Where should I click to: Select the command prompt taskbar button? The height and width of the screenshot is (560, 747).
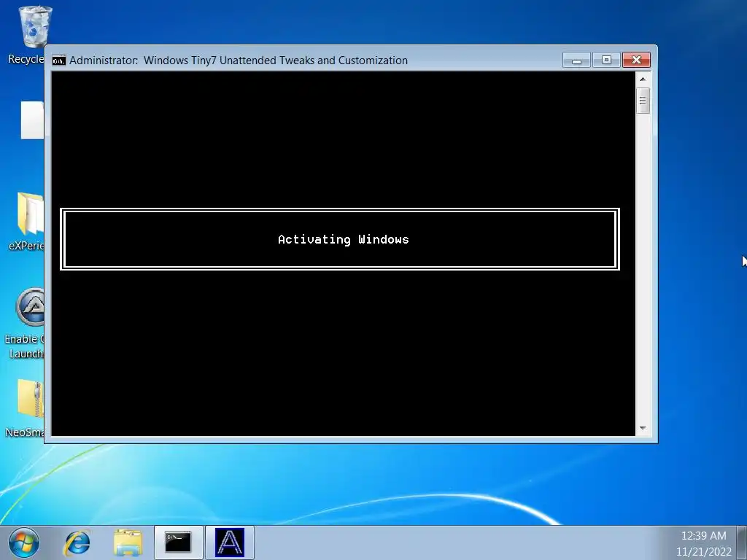[x=179, y=542]
